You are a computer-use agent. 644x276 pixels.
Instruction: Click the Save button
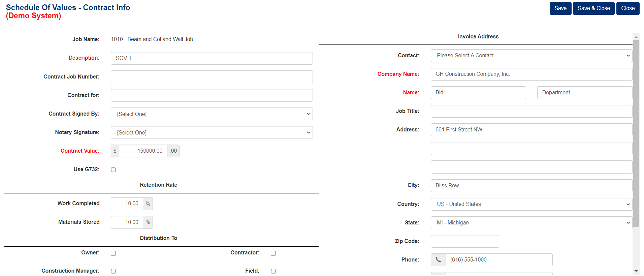[x=560, y=8]
